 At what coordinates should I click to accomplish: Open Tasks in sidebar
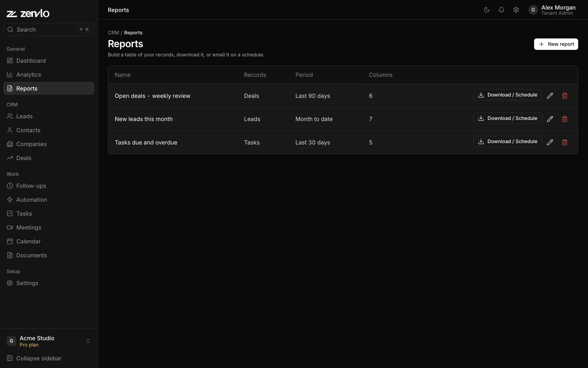click(x=49, y=213)
